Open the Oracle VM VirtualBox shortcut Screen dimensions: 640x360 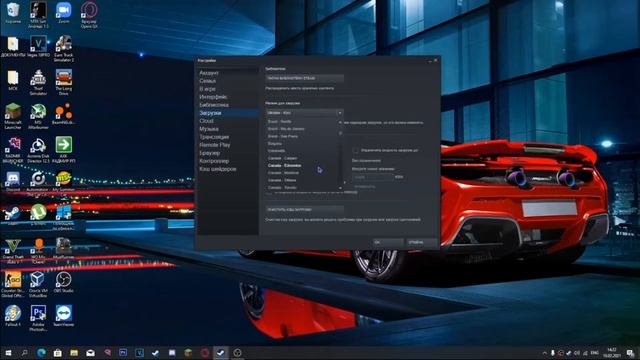coord(38,284)
